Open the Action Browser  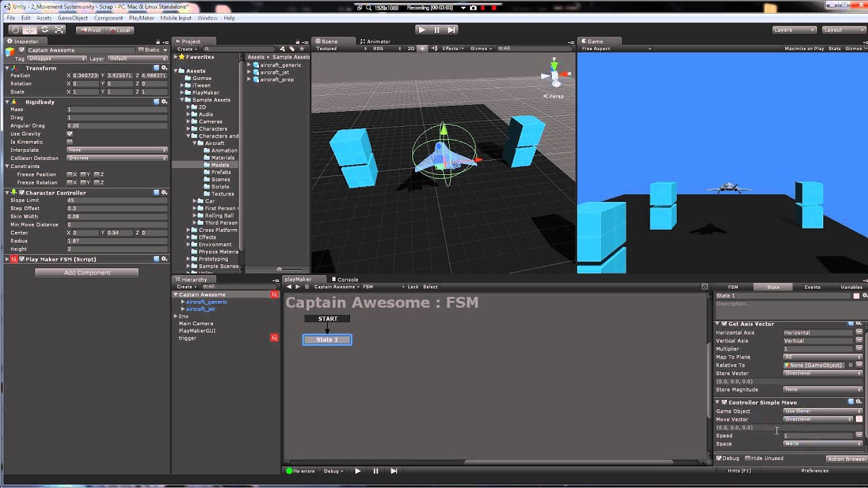click(847, 459)
